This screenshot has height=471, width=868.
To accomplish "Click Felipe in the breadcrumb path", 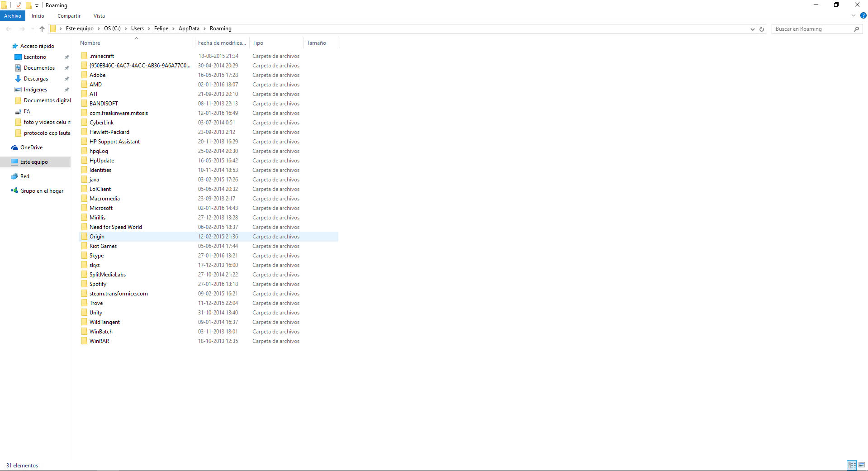I will pos(161,29).
